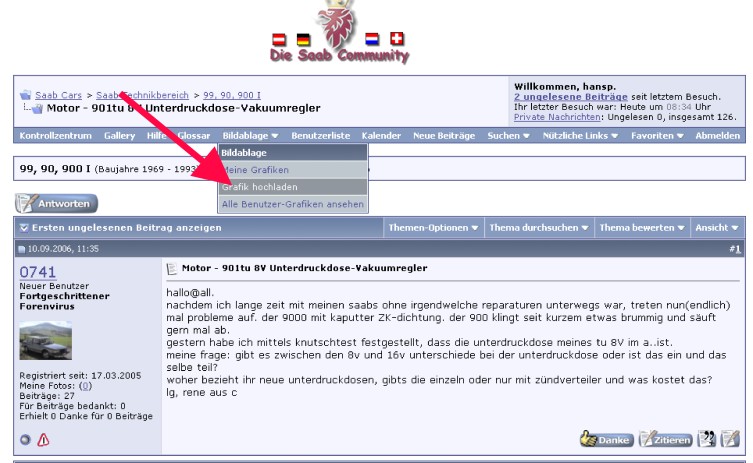Click the Beiträge: 27 text
The width and height of the screenshot is (753, 463).
click(47, 396)
